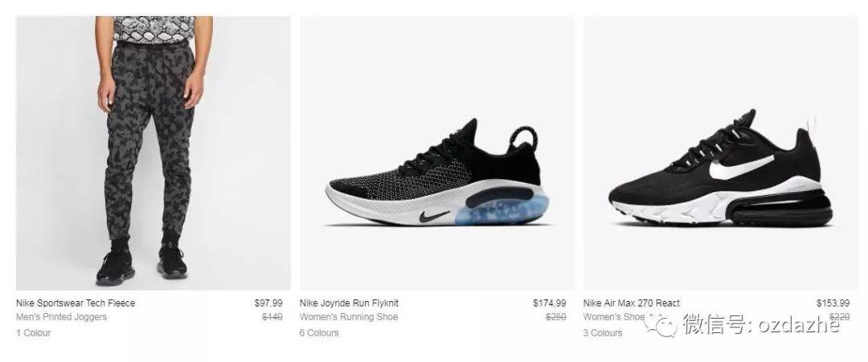This screenshot has height=362, width=868.
Task: Click the 6 Colours label under Joyride
Action: pyautogui.click(x=319, y=333)
